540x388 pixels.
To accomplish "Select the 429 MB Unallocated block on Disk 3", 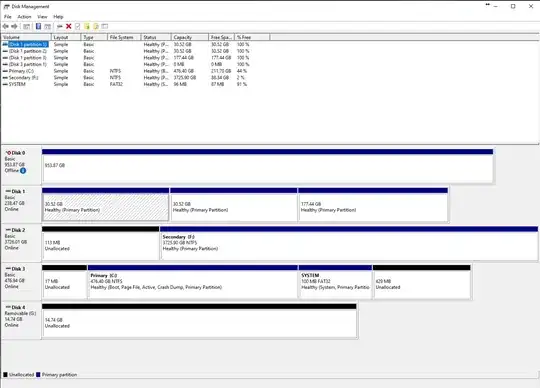I will (422, 282).
